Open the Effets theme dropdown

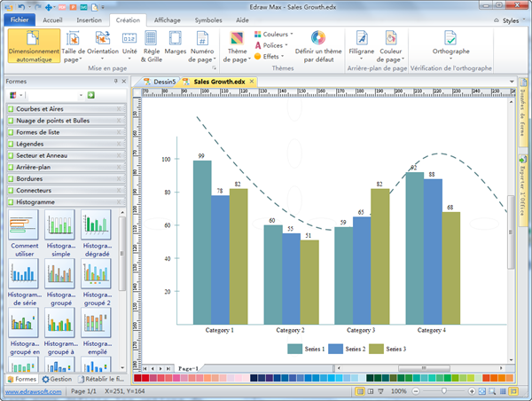[270, 56]
